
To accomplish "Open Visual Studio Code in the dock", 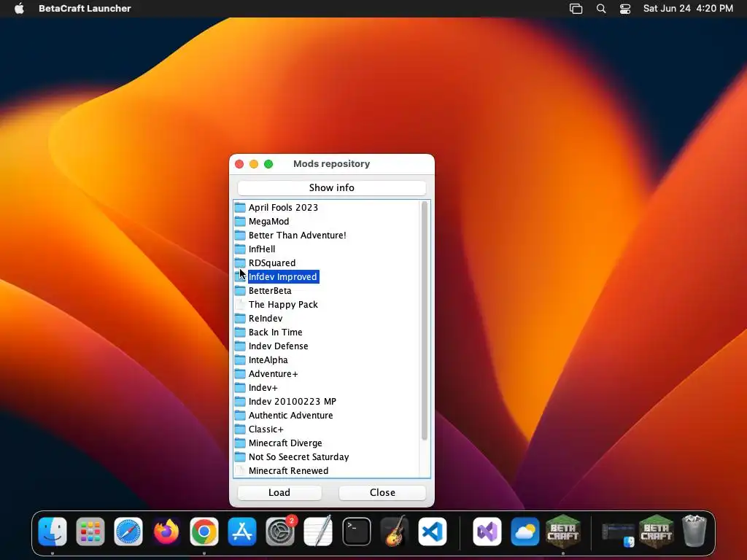I will click(x=433, y=532).
